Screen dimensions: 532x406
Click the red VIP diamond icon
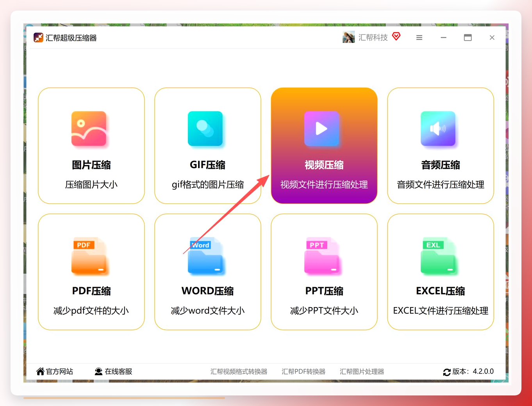396,36
